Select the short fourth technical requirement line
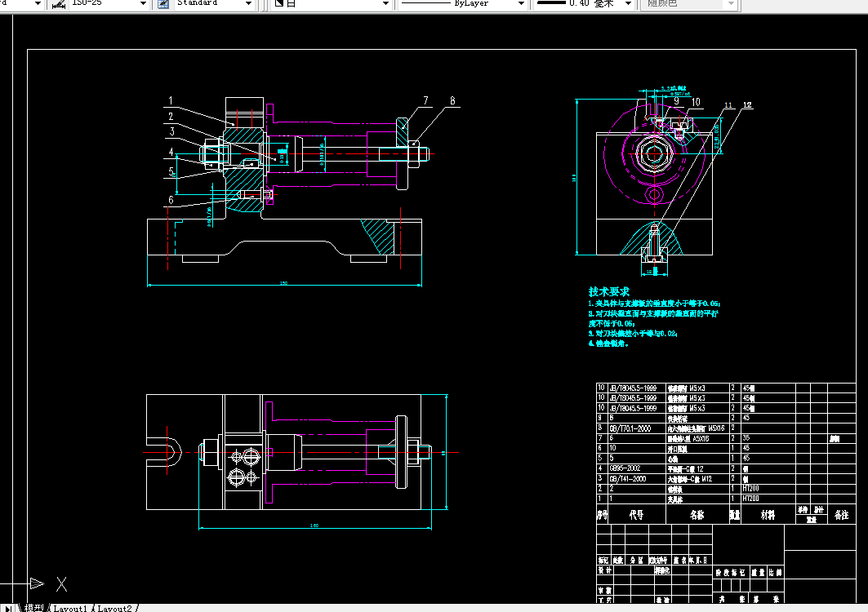This screenshot has width=868, height=612. click(608, 344)
